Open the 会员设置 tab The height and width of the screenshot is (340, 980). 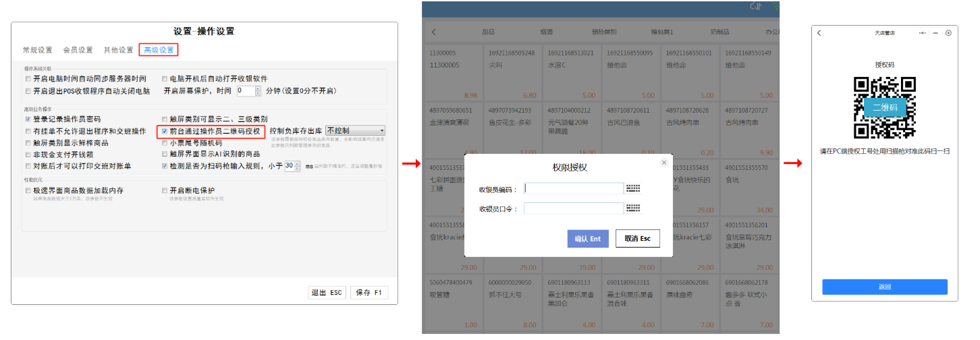(x=78, y=50)
